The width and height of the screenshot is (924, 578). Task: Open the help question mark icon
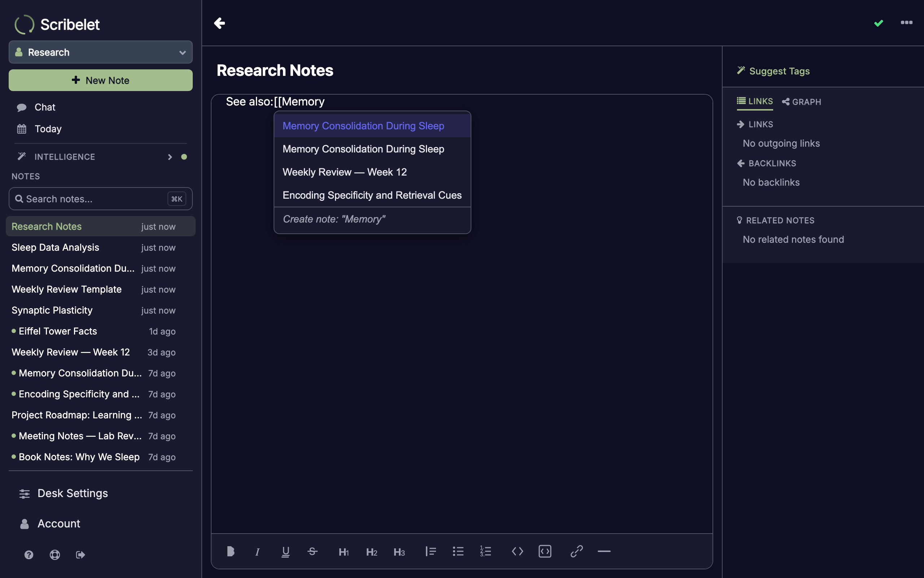coord(29,555)
